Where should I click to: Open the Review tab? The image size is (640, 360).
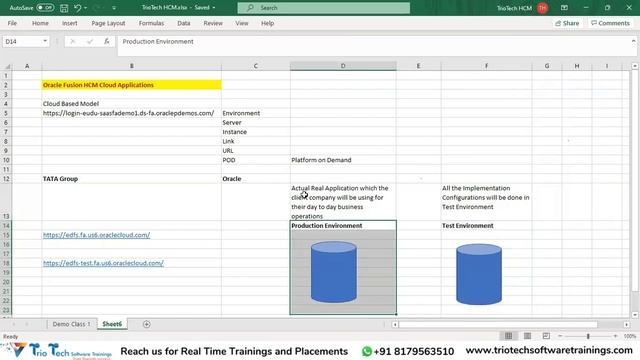[x=213, y=23]
